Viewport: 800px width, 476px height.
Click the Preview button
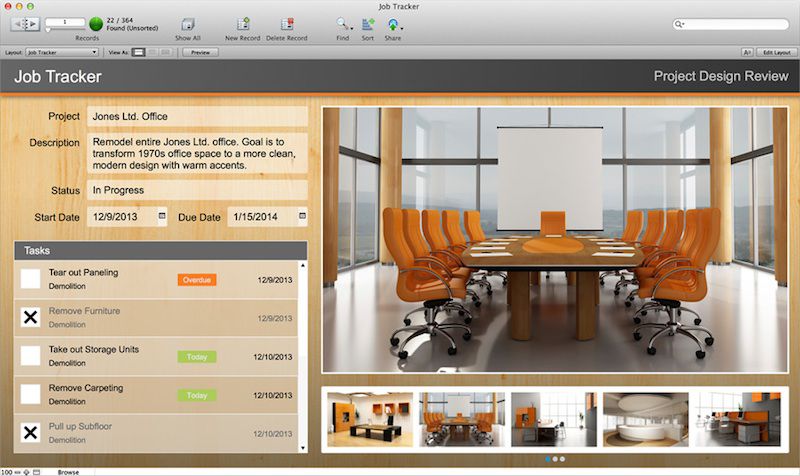(x=200, y=51)
